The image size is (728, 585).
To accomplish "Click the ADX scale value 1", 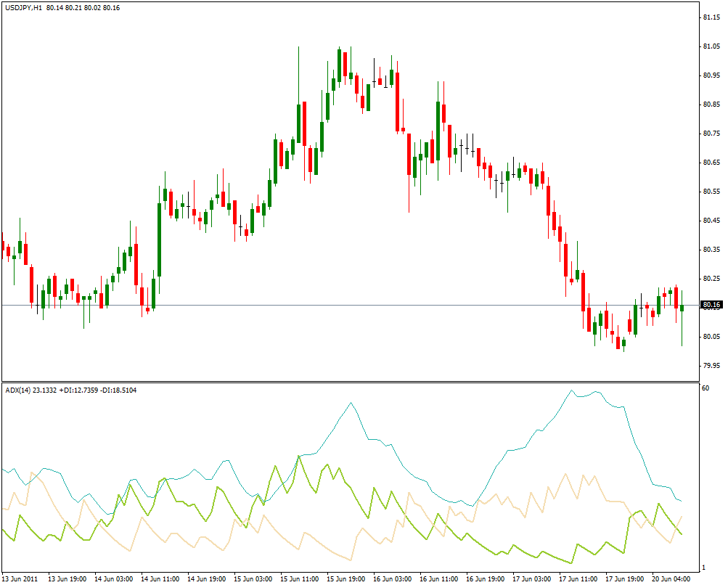I will click(704, 568).
